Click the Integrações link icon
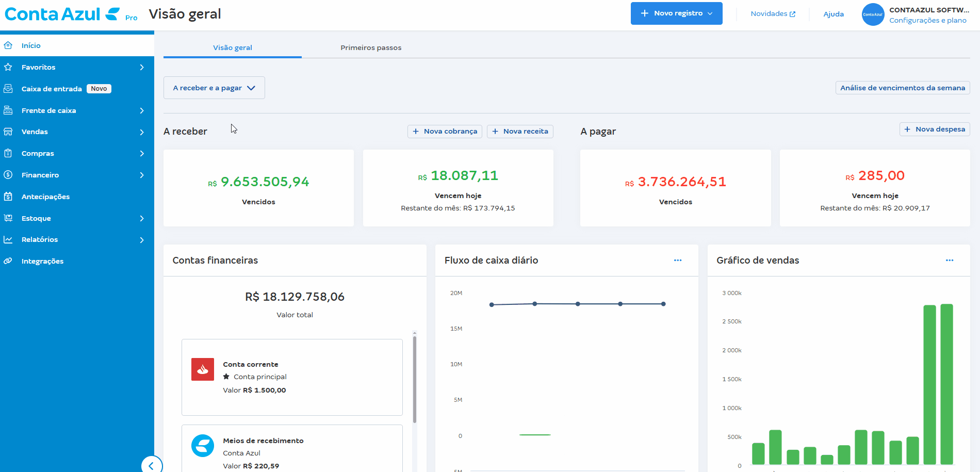980x472 pixels. click(x=8, y=261)
